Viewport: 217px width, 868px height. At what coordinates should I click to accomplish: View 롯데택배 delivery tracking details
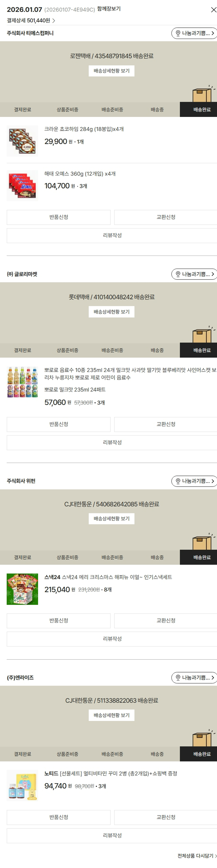pos(111,312)
